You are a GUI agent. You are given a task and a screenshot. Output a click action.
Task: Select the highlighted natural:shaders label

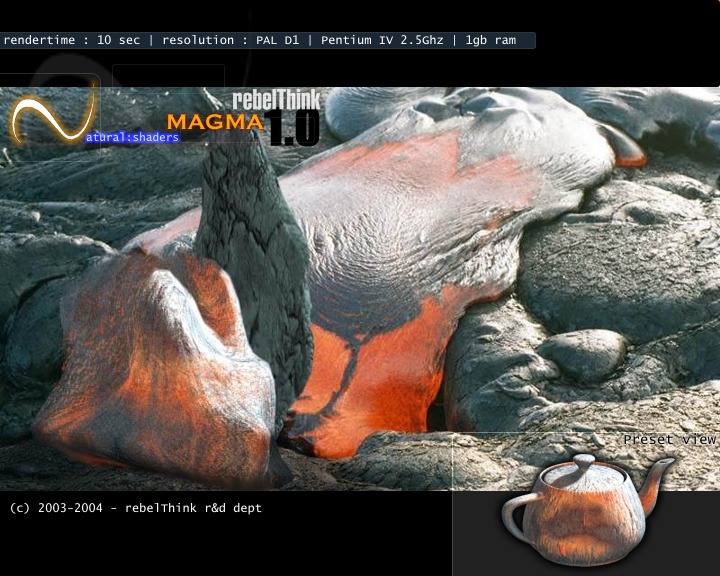point(131,138)
